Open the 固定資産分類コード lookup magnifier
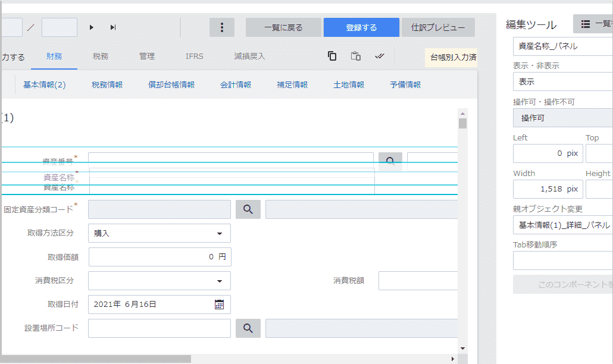Image resolution: width=613 pixels, height=364 pixels. click(x=248, y=209)
